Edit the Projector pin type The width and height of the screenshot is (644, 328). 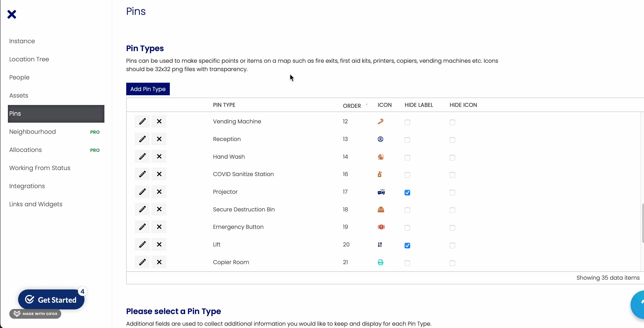pos(142,192)
